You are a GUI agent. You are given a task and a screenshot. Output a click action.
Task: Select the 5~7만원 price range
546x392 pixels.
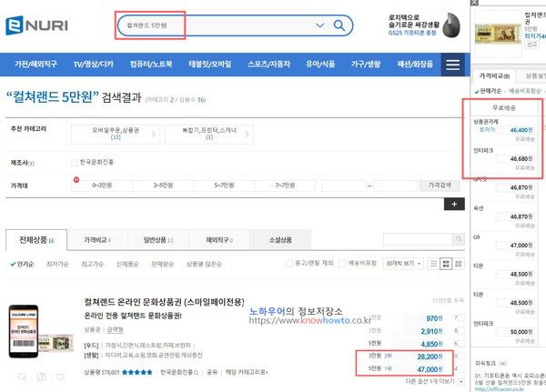click(224, 186)
